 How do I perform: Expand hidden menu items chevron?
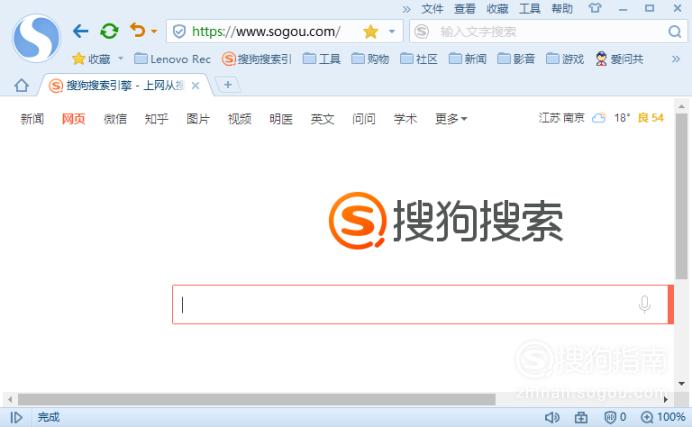click(406, 9)
